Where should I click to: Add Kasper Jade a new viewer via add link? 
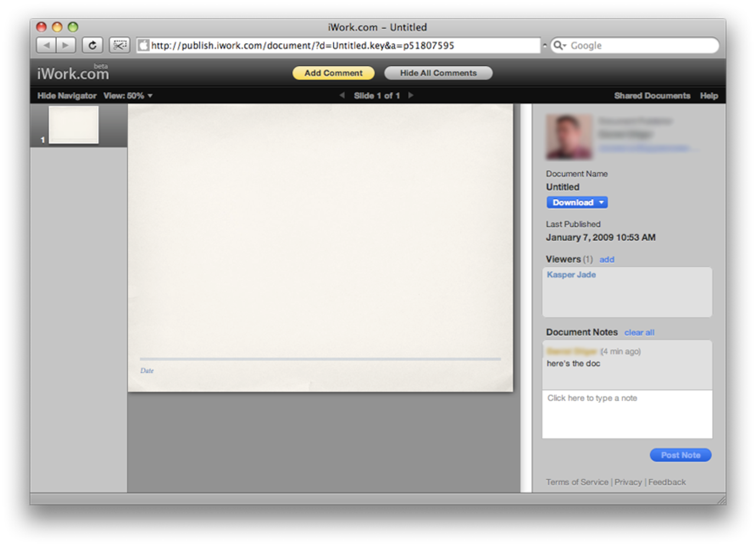click(x=607, y=259)
